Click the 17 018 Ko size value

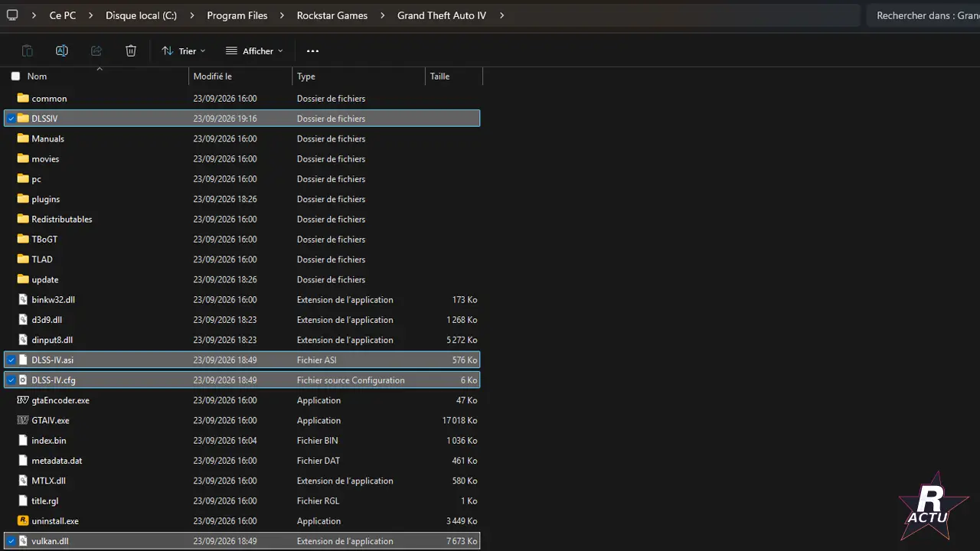(x=459, y=420)
